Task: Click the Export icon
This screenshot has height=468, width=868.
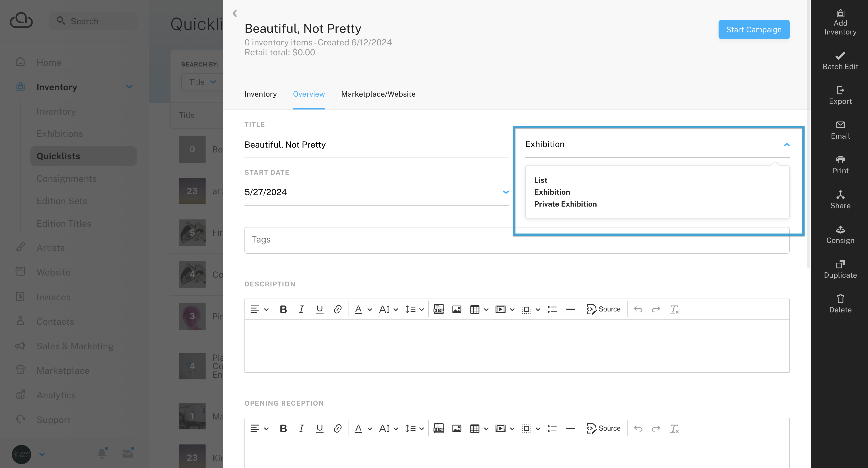Action: (840, 90)
